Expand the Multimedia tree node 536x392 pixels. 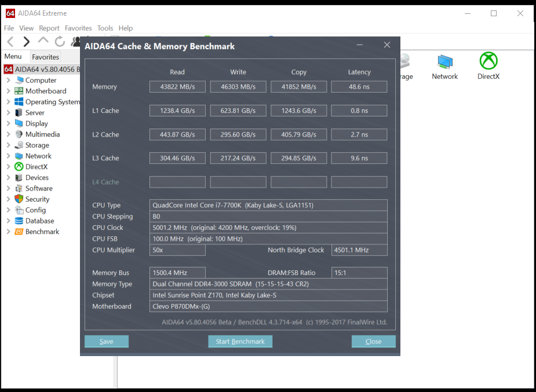[9, 134]
